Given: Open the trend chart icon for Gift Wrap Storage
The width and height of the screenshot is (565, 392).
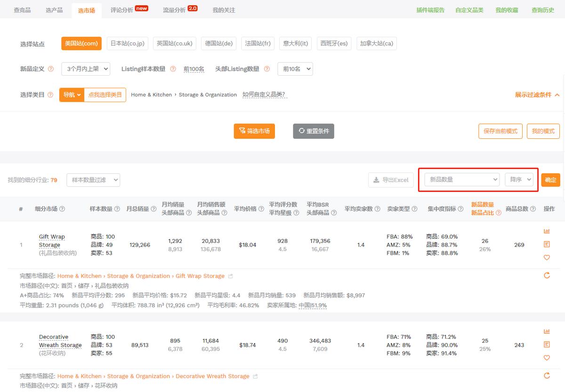Looking at the screenshot, I should coord(547,231).
